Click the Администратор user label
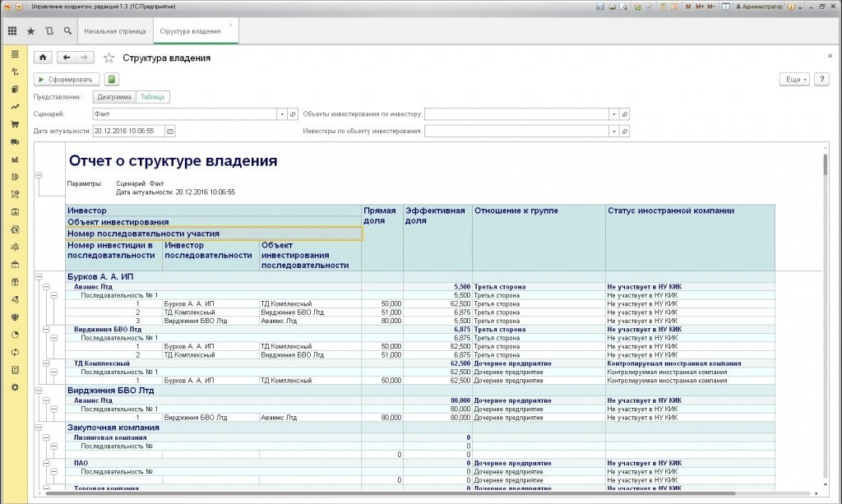Image resolution: width=842 pixels, height=504 pixels. pos(758,7)
